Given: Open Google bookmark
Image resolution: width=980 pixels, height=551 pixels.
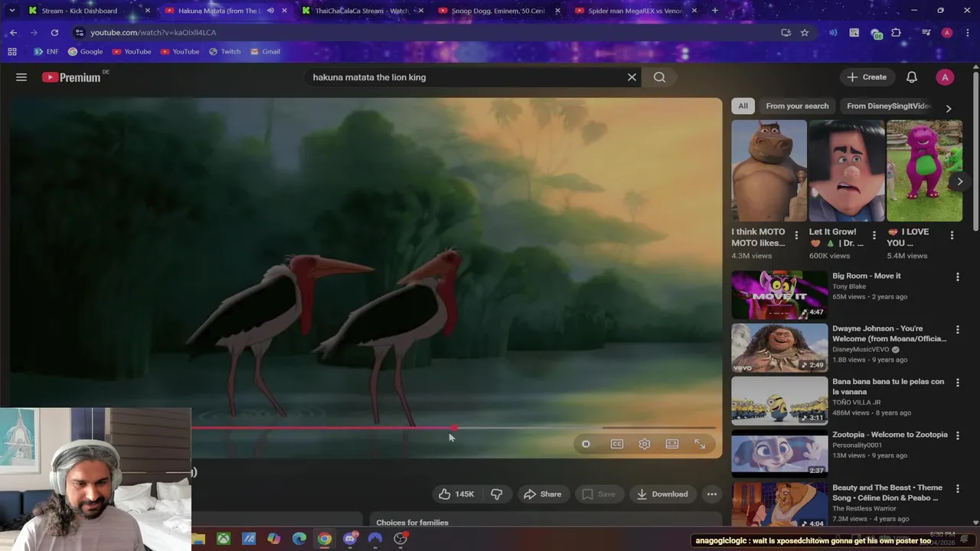Looking at the screenshot, I should 86,52.
